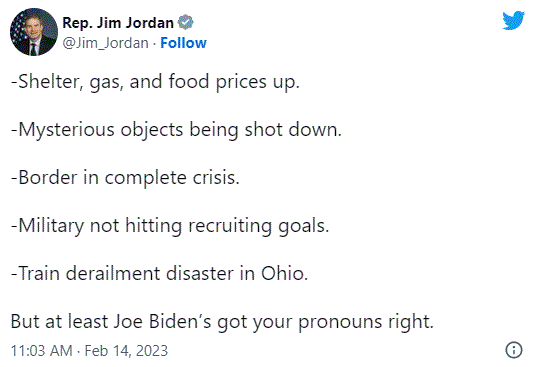The height and width of the screenshot is (367, 540).
Task: Select the 'Border in complete crisis' line
Action: pyautogui.click(x=125, y=178)
